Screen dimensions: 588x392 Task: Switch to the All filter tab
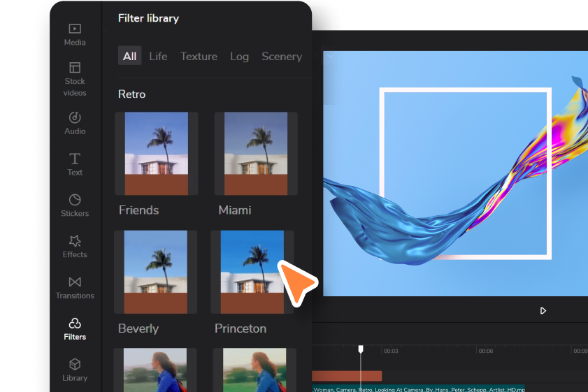[130, 56]
